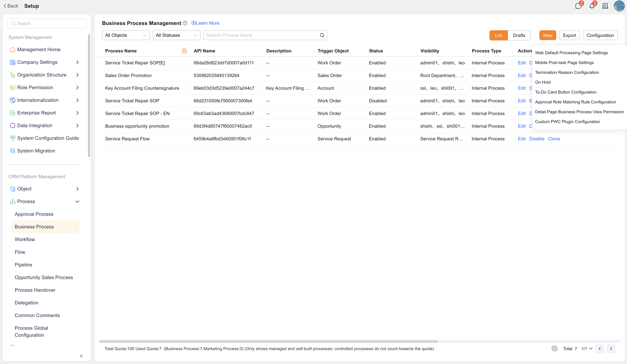Select On Hold menu item
This screenshot has height=364, width=627.
(x=543, y=82)
